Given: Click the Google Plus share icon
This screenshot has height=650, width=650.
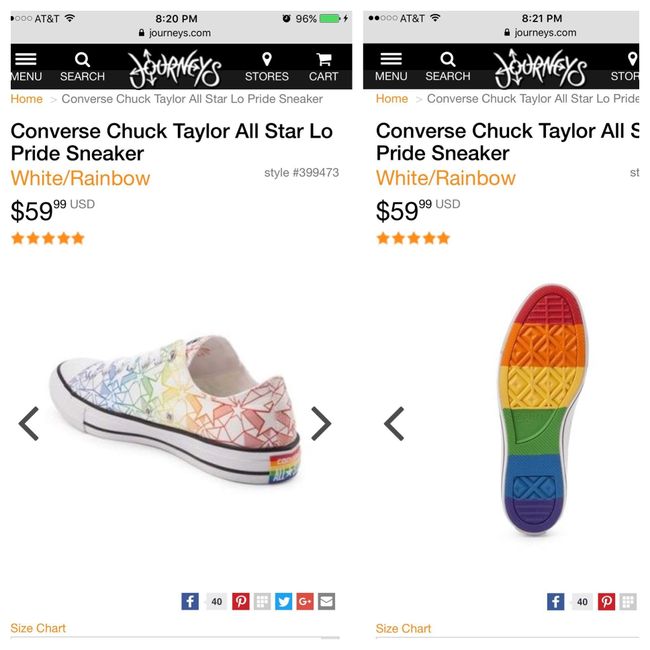Looking at the screenshot, I should 305,601.
